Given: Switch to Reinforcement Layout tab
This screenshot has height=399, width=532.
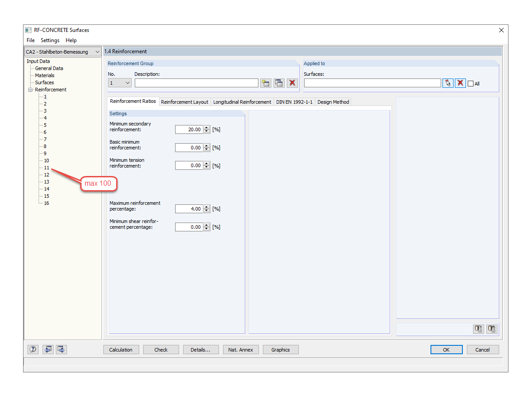Looking at the screenshot, I should click(x=184, y=102).
